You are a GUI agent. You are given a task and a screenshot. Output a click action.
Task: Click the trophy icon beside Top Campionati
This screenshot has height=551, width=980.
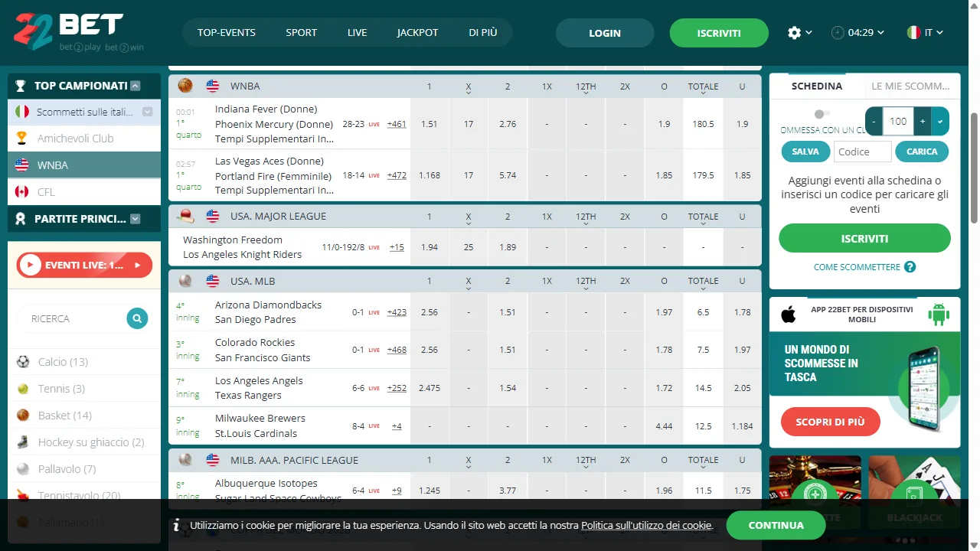coord(21,86)
